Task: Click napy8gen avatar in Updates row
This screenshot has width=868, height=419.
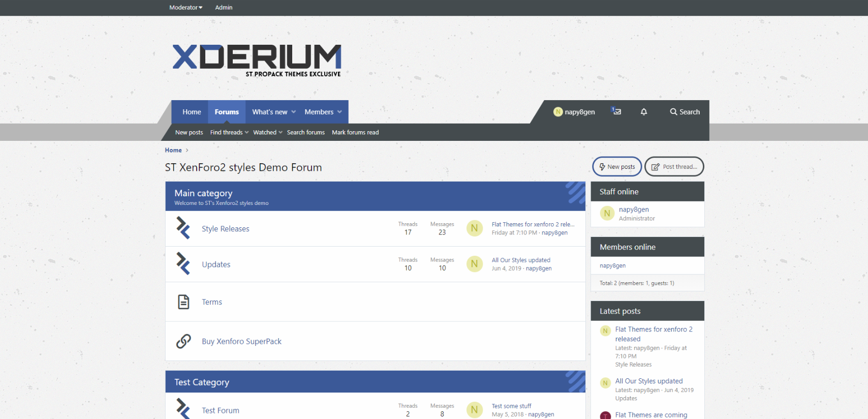Action: click(x=474, y=264)
